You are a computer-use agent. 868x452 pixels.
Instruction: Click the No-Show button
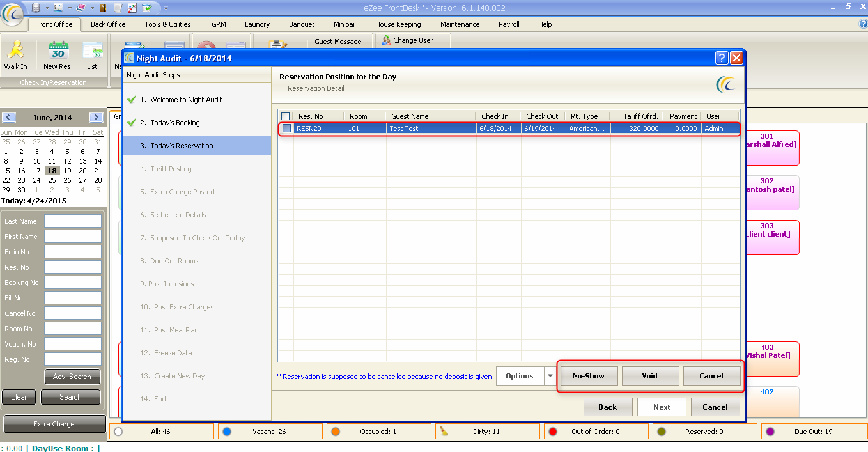[589, 376]
